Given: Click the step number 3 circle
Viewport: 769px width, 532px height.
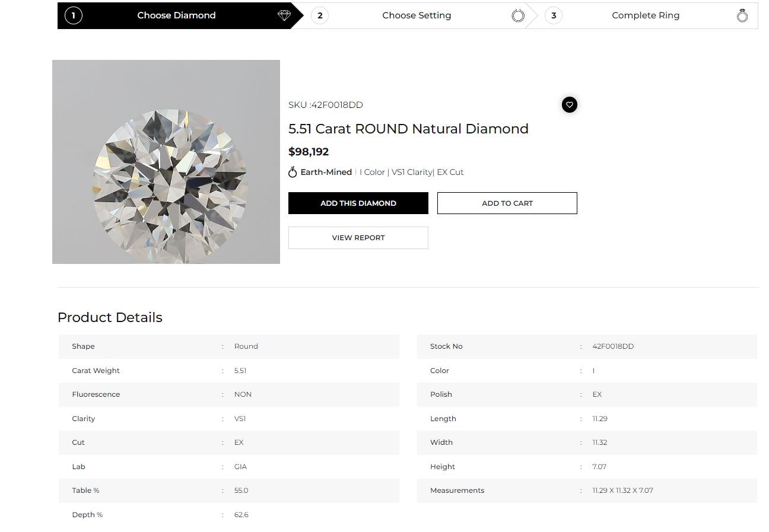Looking at the screenshot, I should coord(554,15).
